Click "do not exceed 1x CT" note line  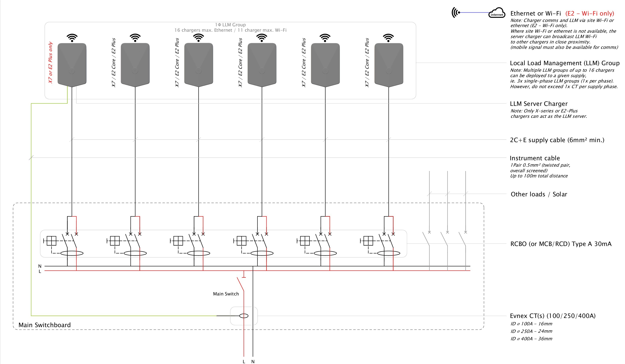[564, 87]
